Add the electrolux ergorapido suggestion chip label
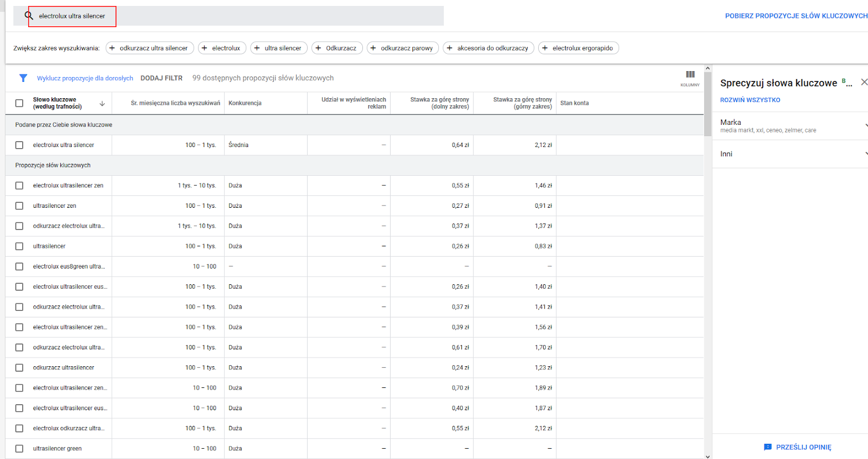 coord(583,48)
